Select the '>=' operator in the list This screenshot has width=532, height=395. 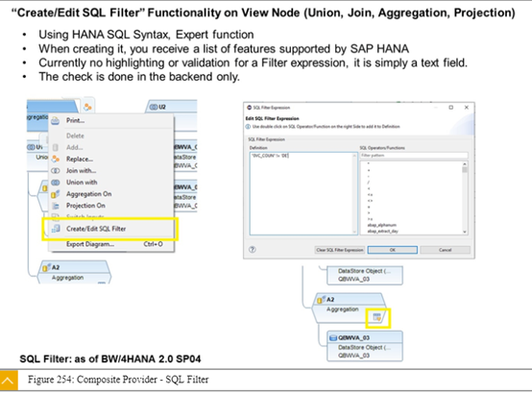point(370,219)
